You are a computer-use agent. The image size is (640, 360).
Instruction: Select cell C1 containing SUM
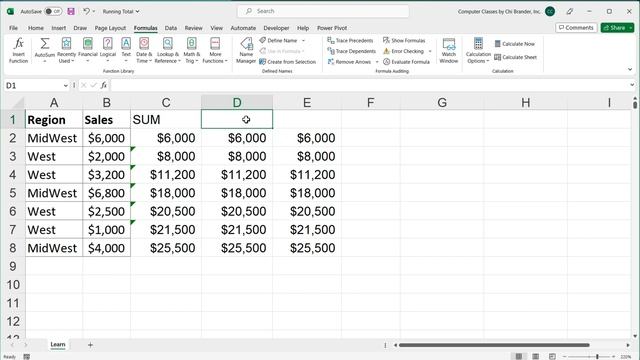pyautogui.click(x=166, y=119)
